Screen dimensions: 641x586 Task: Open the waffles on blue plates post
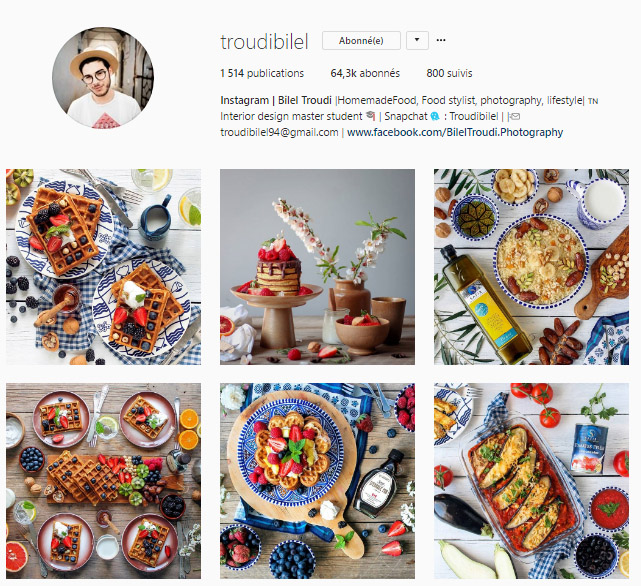pyautogui.click(x=103, y=267)
